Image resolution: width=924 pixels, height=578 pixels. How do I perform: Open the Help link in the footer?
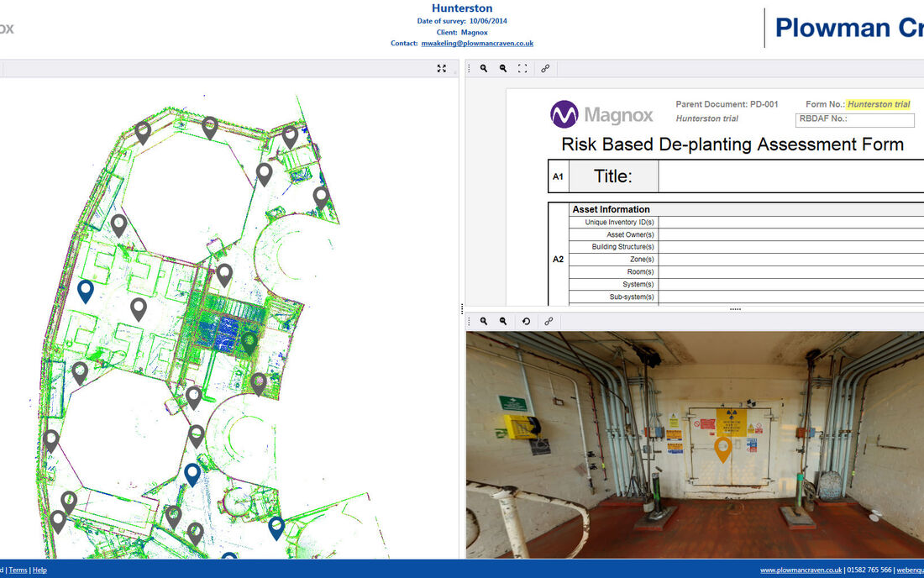click(x=39, y=570)
